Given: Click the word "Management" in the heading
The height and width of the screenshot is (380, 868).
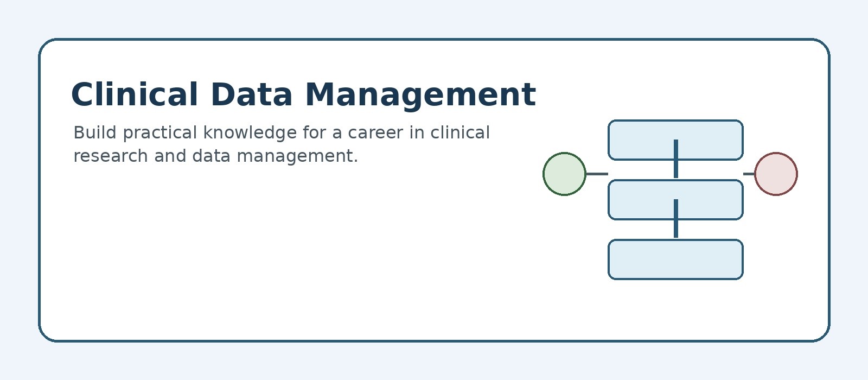Looking at the screenshot, I should pyautogui.click(x=421, y=96).
